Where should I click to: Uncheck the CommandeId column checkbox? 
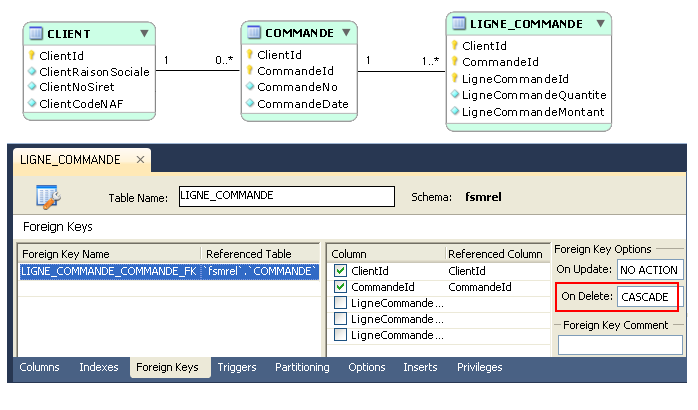pyautogui.click(x=340, y=287)
